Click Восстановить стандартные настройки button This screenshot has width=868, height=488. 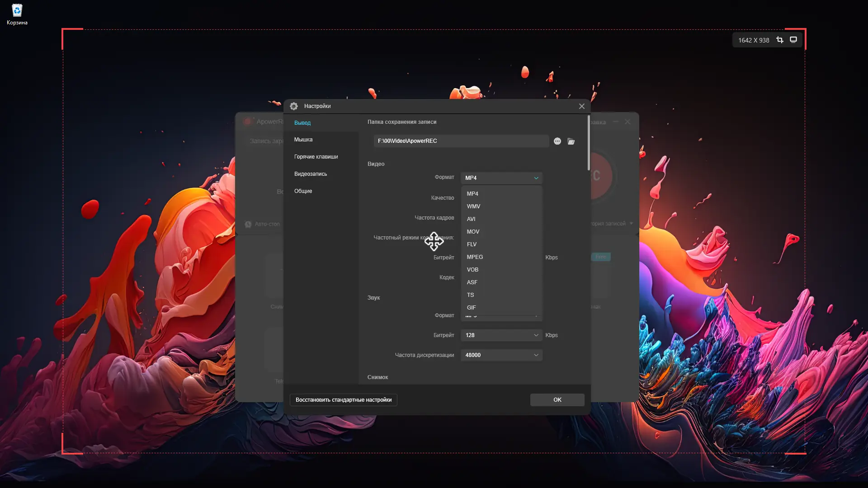pos(343,400)
